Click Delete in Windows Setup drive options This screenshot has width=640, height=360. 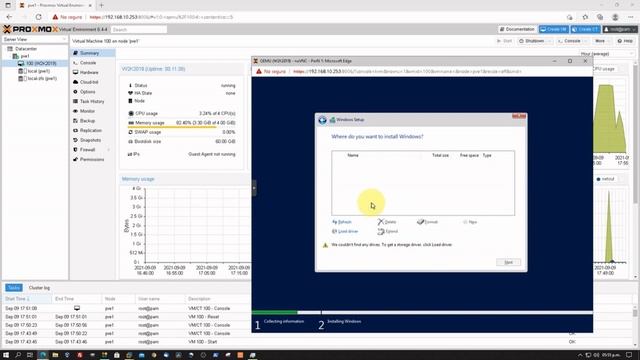point(387,222)
